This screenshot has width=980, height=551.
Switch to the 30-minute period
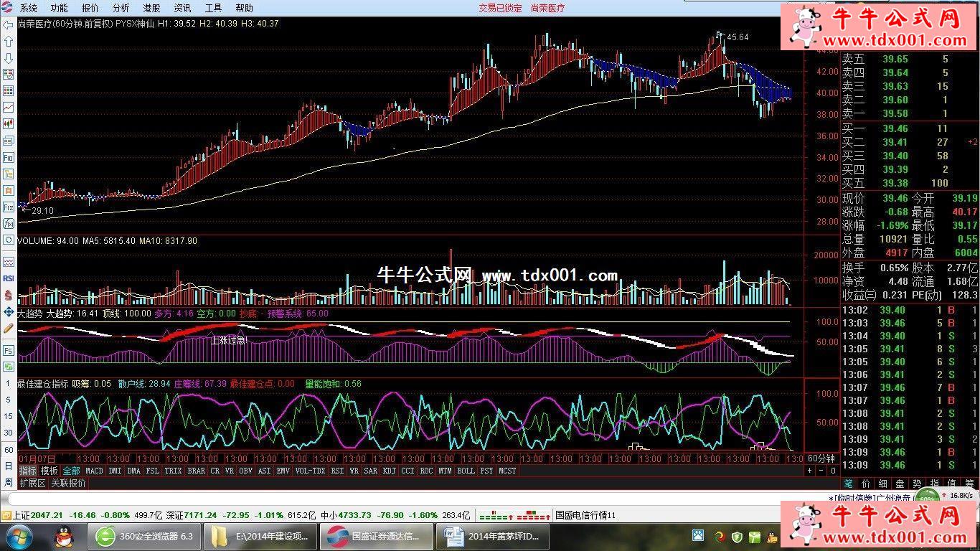click(x=9, y=433)
